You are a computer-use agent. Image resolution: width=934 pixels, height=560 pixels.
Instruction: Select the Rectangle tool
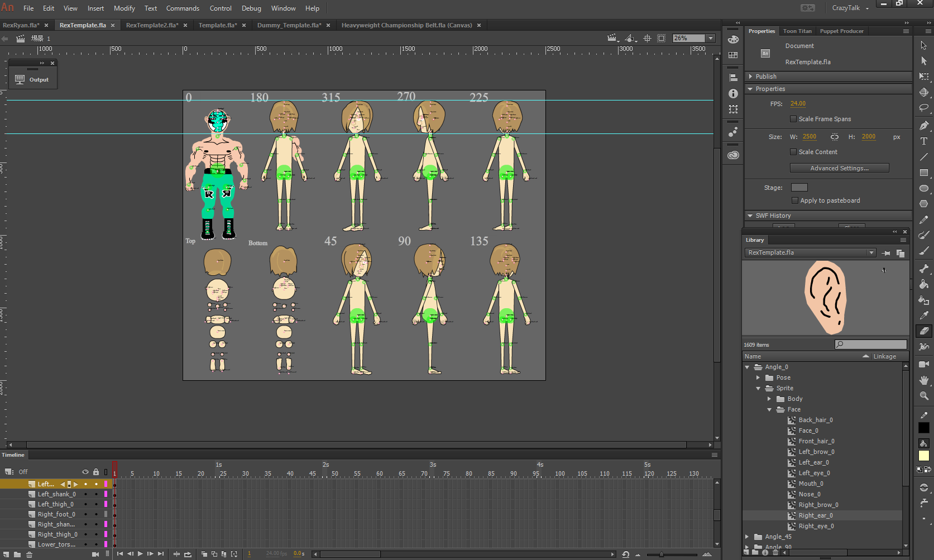[924, 173]
